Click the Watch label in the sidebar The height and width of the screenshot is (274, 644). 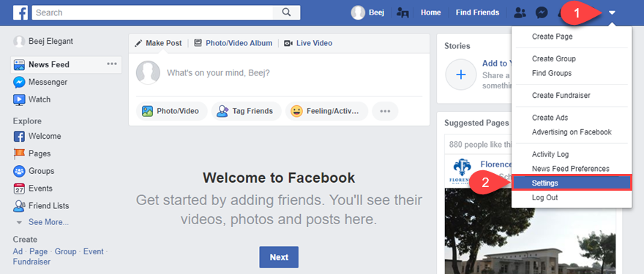[x=40, y=99]
